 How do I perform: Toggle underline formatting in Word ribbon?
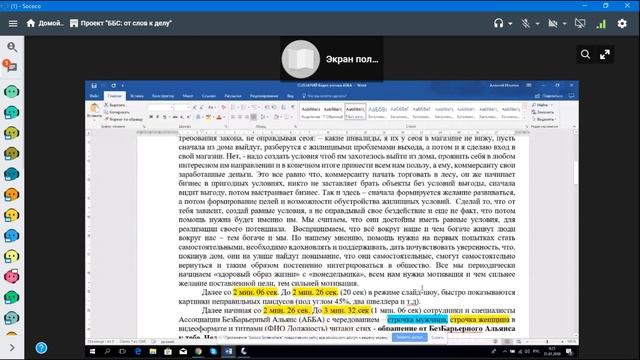point(165,118)
